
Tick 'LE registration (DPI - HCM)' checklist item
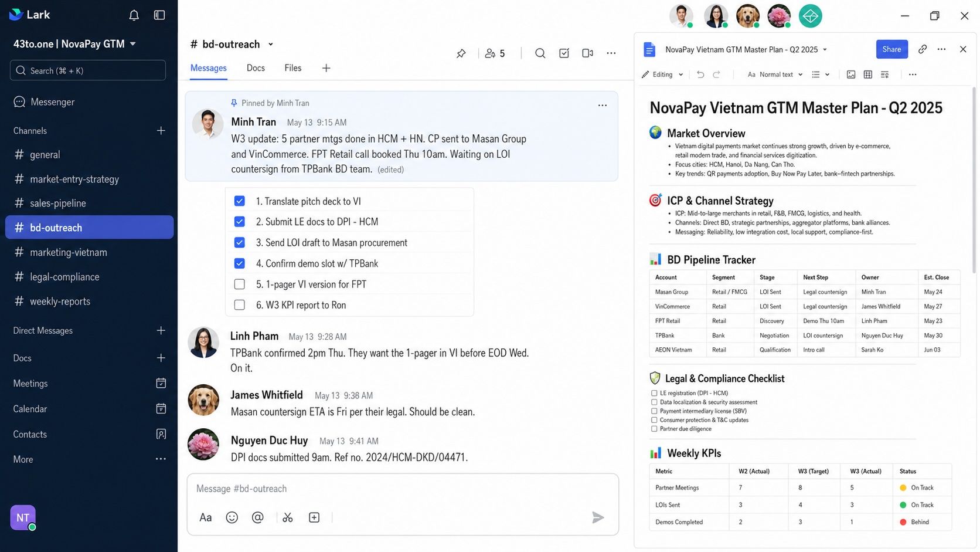pos(654,393)
